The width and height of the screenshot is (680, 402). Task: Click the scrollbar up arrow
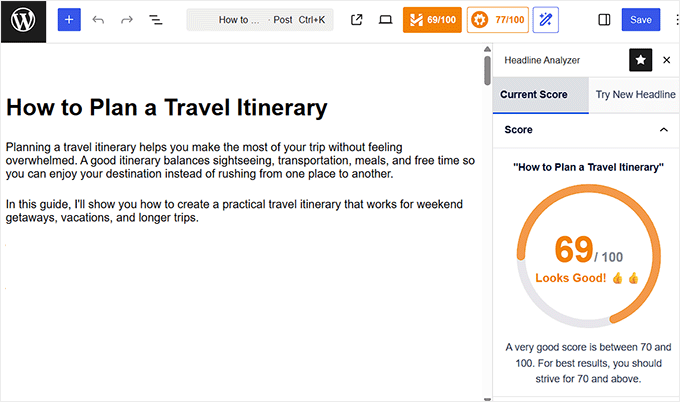coord(487,49)
